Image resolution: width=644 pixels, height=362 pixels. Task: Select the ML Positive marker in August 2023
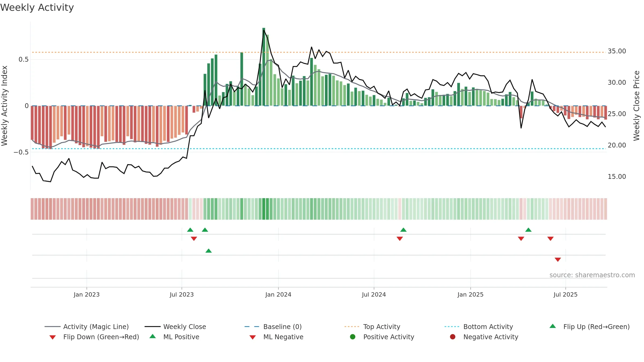(x=208, y=251)
